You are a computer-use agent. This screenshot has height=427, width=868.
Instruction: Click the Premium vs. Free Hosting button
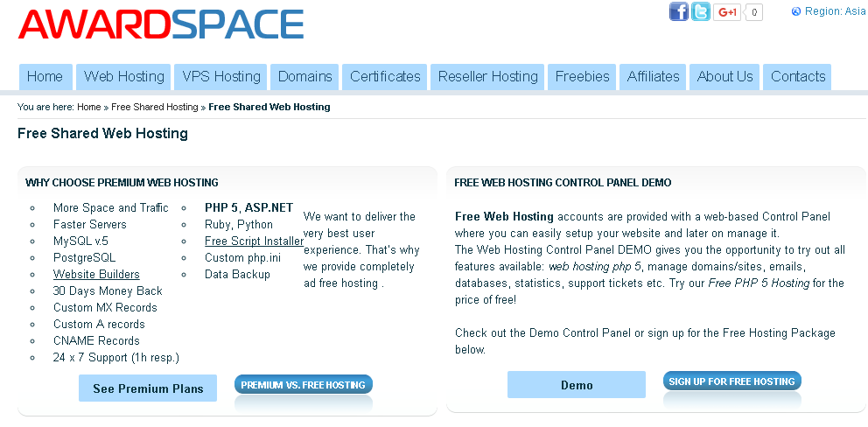(x=304, y=385)
